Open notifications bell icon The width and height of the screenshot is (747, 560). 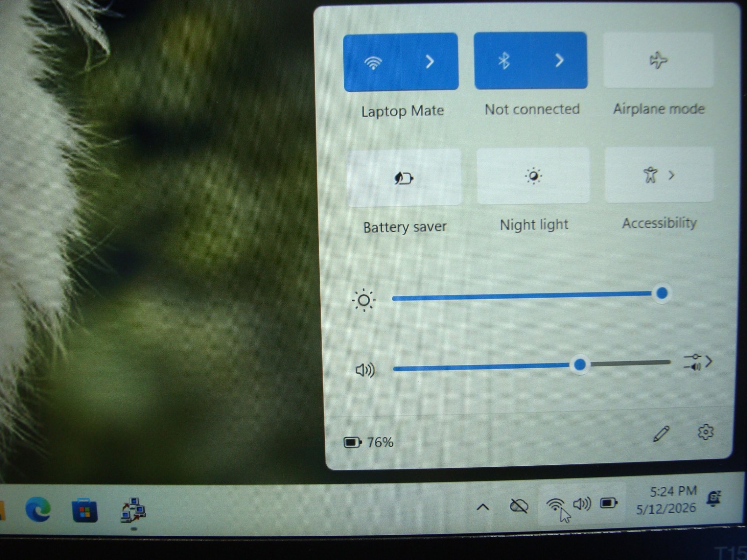714,498
